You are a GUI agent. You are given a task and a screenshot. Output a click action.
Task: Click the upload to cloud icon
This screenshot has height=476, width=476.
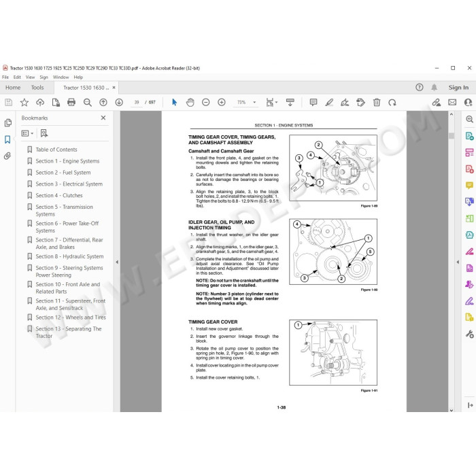pos(40,103)
